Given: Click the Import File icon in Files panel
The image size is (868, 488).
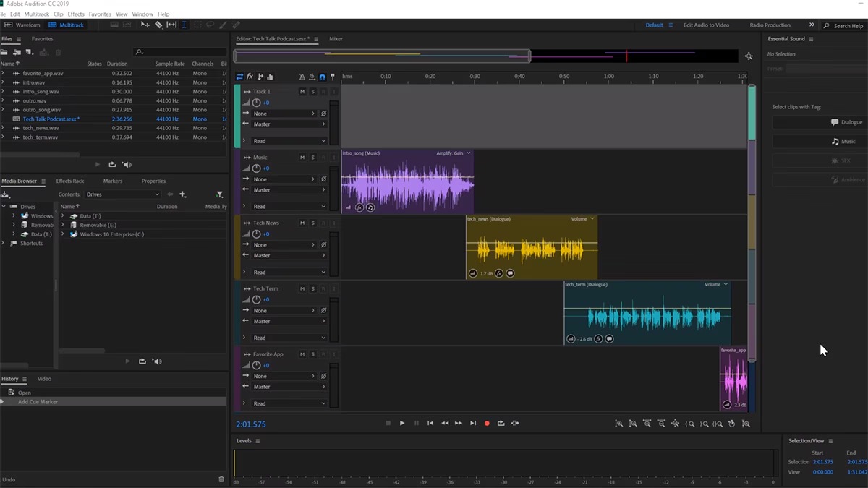Looking at the screenshot, I should [x=17, y=52].
